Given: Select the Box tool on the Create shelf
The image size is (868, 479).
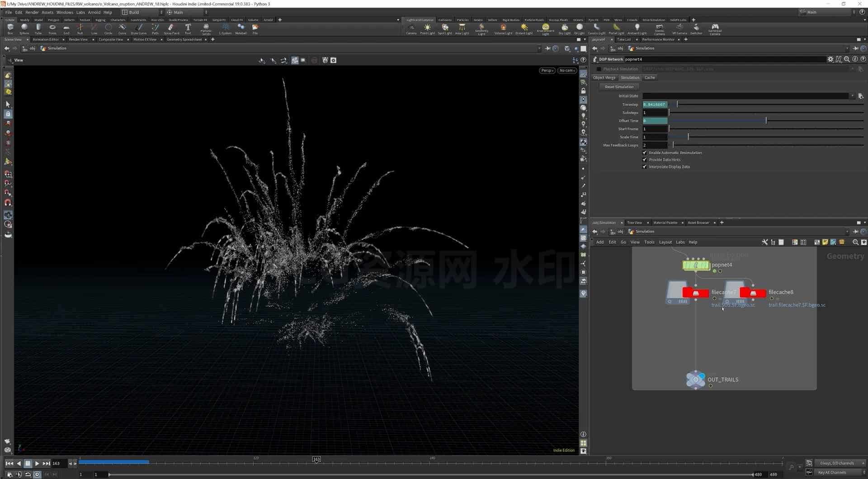Looking at the screenshot, I should pos(10,29).
